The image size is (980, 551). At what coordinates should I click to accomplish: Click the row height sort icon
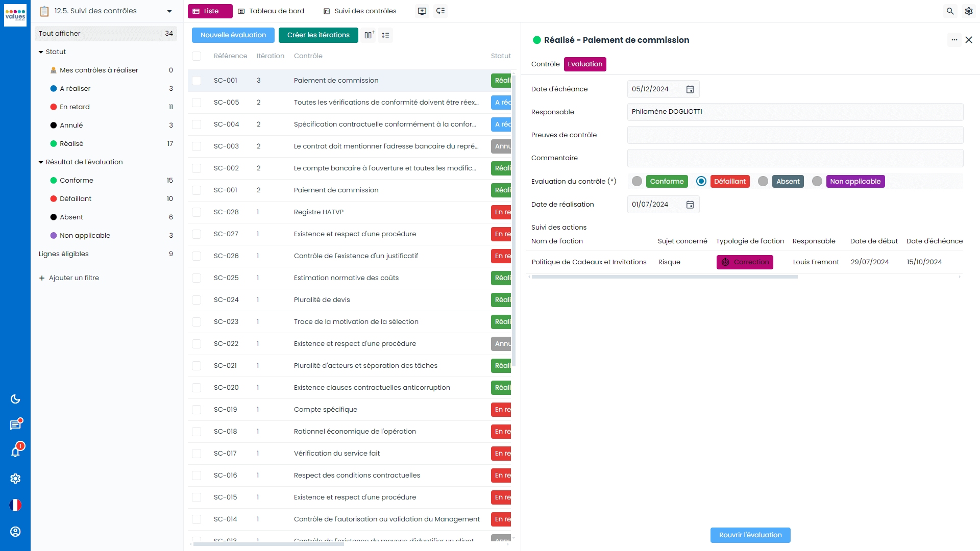coord(385,35)
